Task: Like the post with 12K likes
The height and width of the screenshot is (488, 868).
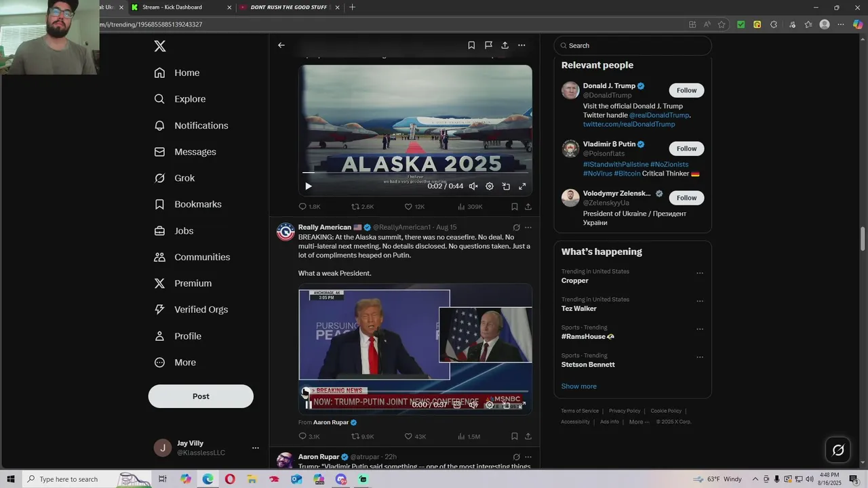Action: 414,207
